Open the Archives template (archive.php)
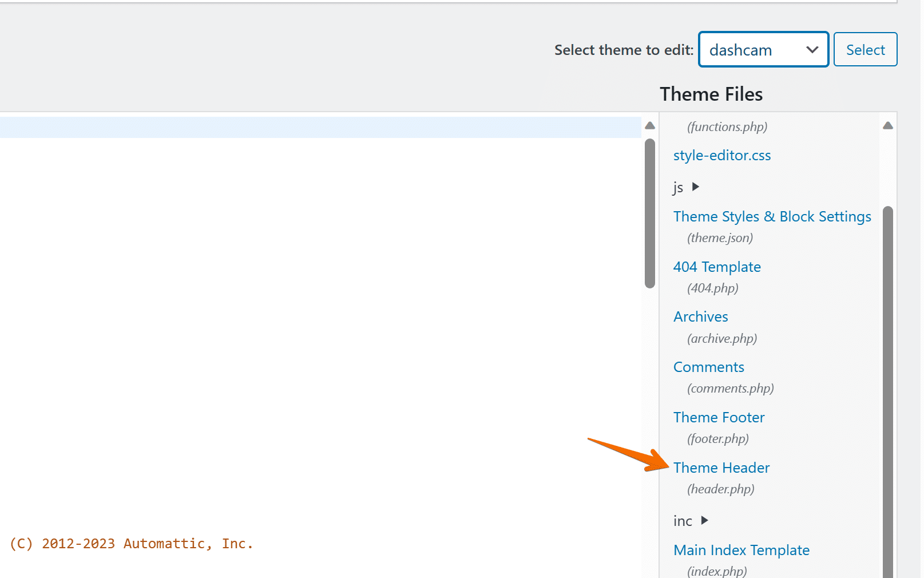Image resolution: width=924 pixels, height=578 pixels. pyautogui.click(x=700, y=316)
